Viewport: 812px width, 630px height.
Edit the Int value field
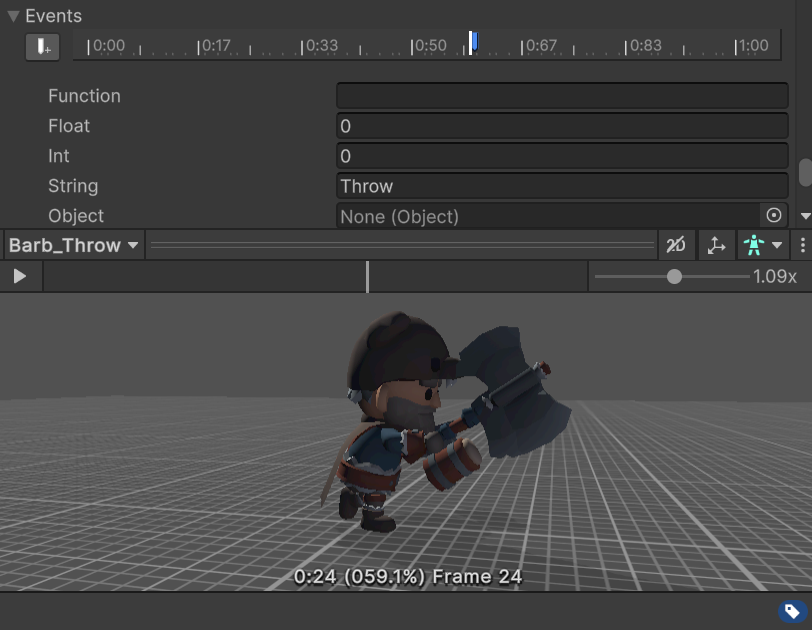(x=562, y=156)
